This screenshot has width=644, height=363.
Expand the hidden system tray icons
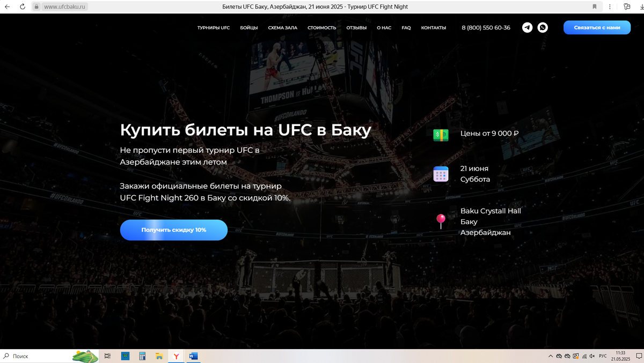(551, 356)
